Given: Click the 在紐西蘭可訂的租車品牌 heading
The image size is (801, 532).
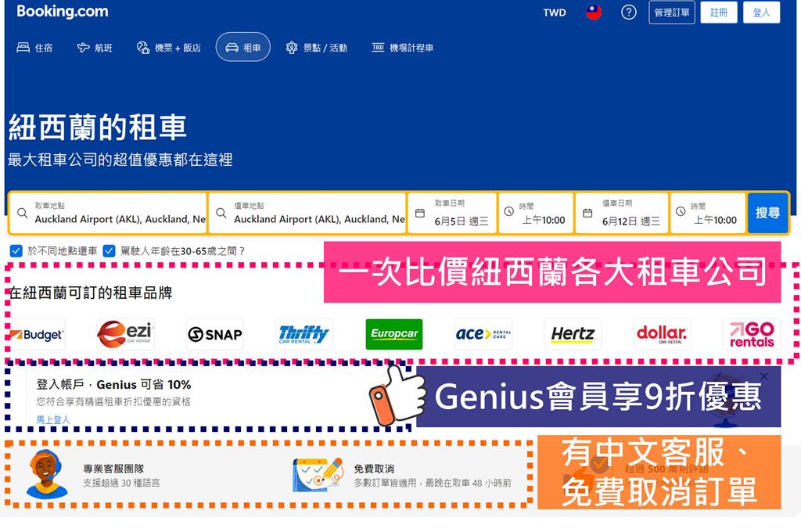Looking at the screenshot, I should point(91,293).
